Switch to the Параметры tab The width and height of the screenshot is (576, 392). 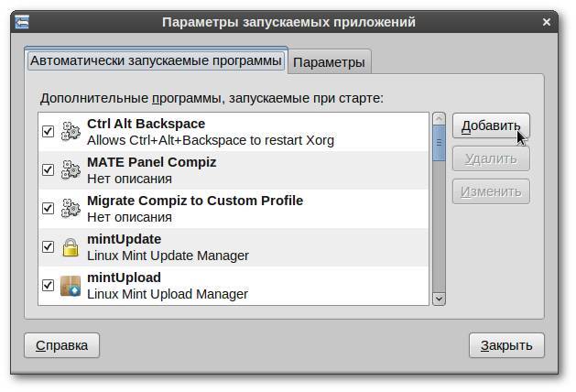(330, 62)
